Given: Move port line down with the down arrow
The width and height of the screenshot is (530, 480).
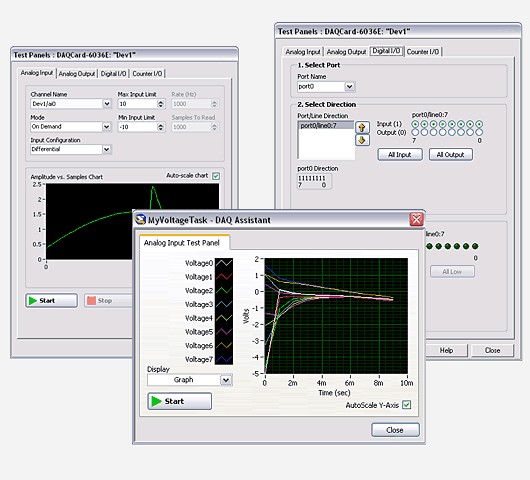Looking at the screenshot, I should click(362, 140).
